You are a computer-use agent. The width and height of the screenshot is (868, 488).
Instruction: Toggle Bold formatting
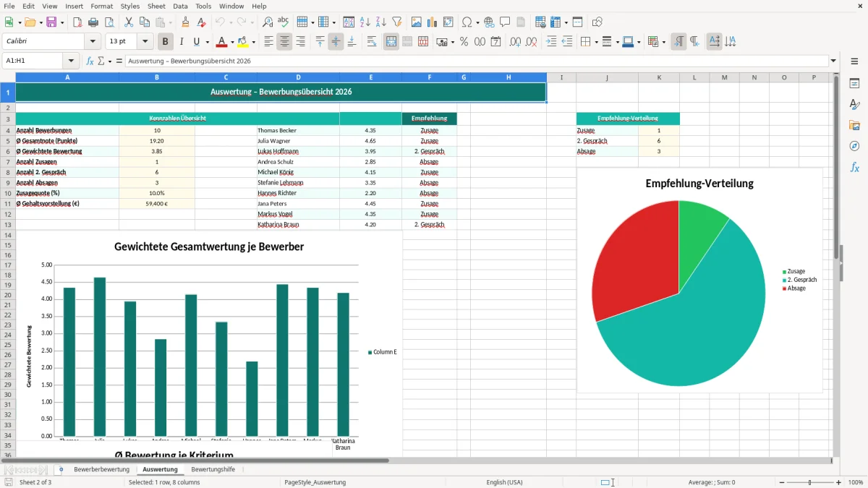click(166, 42)
